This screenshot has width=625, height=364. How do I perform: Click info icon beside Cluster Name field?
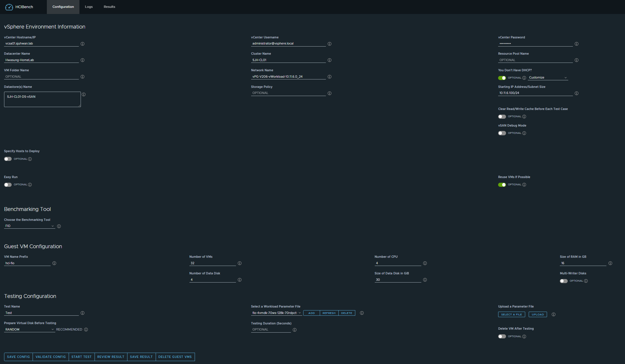[x=330, y=60]
